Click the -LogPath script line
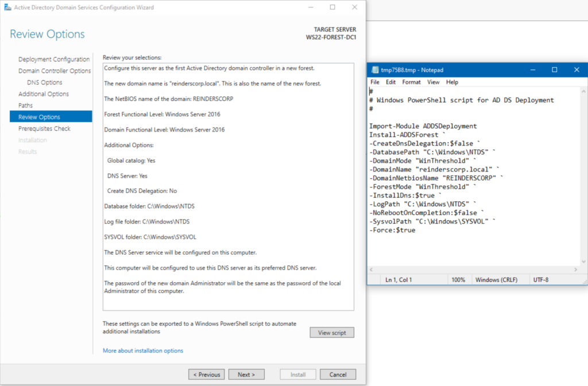This screenshot has width=588, height=386. (423, 204)
